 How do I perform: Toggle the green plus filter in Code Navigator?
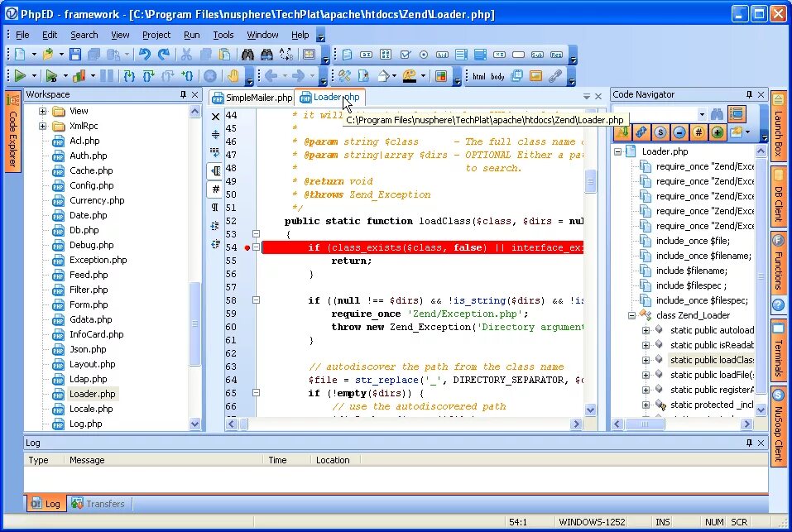[x=718, y=132]
